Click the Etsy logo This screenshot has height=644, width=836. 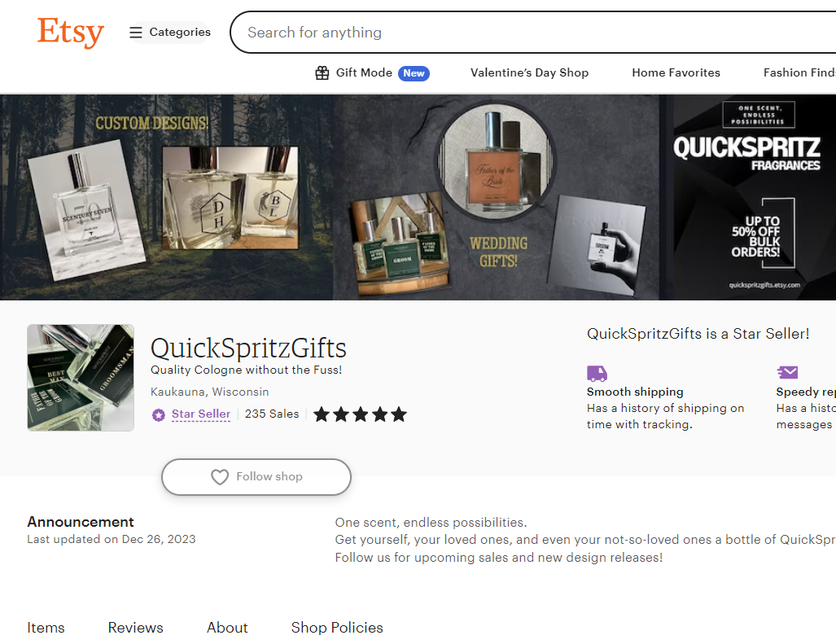(70, 32)
